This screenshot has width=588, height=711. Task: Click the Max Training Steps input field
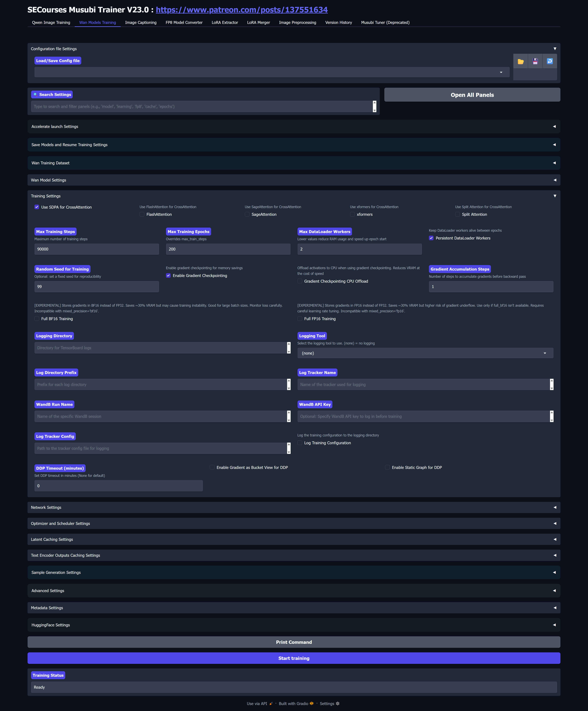96,249
